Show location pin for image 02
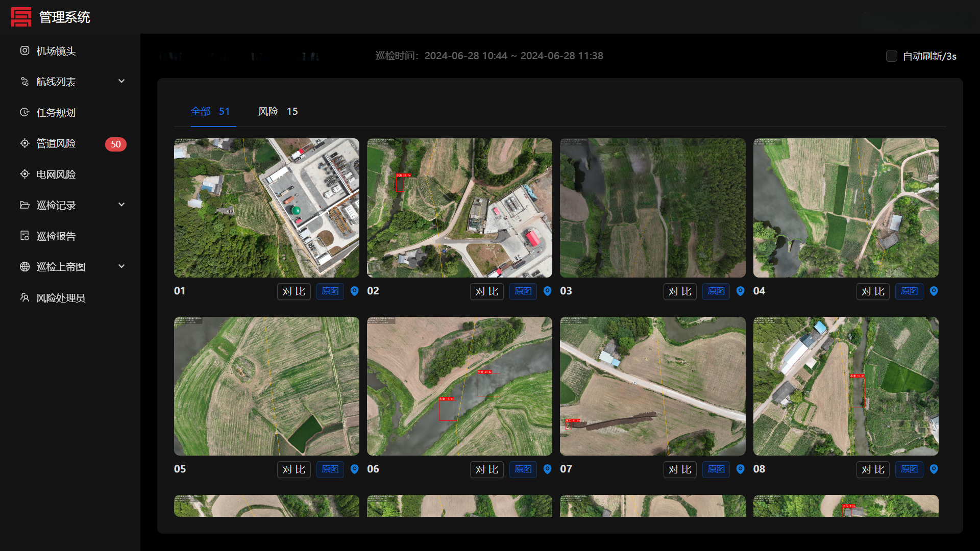Image resolution: width=980 pixels, height=551 pixels. coord(548,291)
